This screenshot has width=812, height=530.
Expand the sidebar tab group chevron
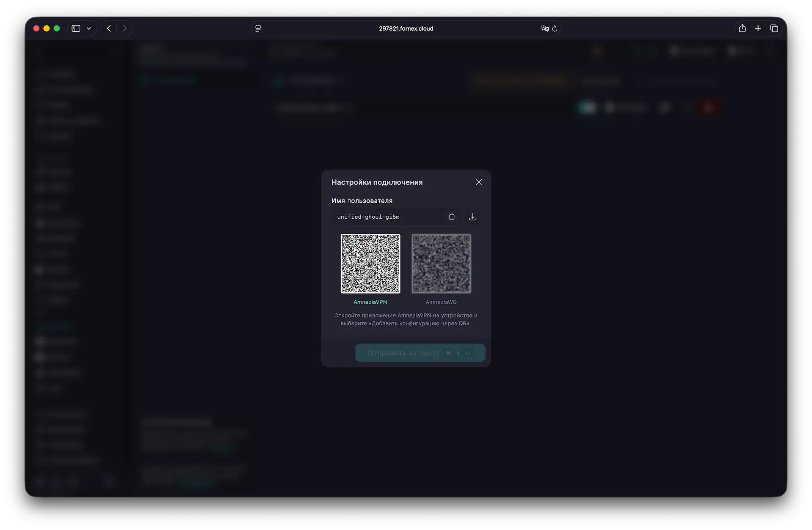pyautogui.click(x=89, y=28)
